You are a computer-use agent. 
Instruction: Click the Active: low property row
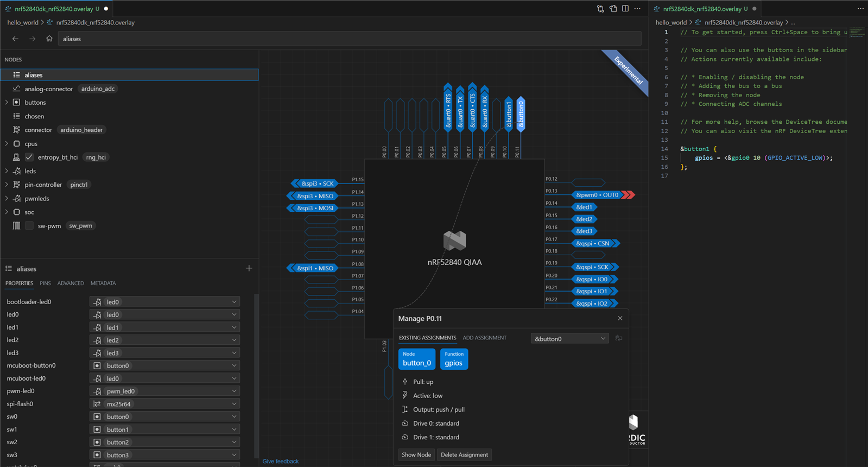click(421, 396)
